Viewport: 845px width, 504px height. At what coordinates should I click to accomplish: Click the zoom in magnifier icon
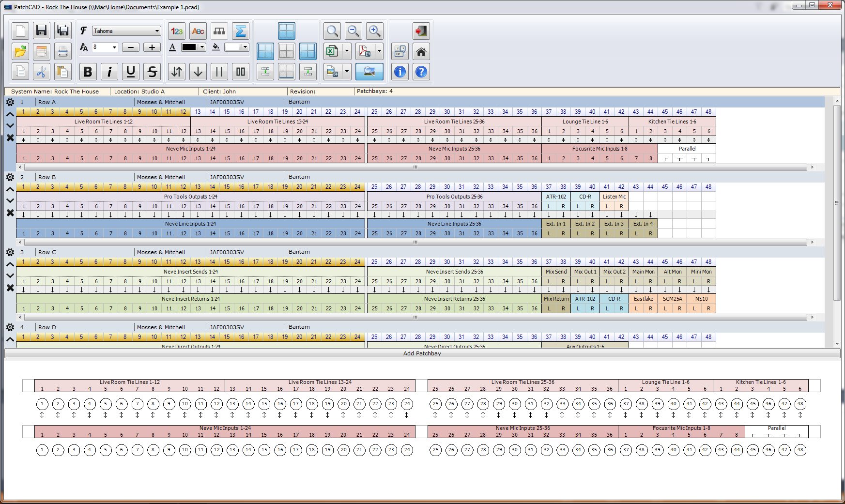pyautogui.click(x=374, y=31)
